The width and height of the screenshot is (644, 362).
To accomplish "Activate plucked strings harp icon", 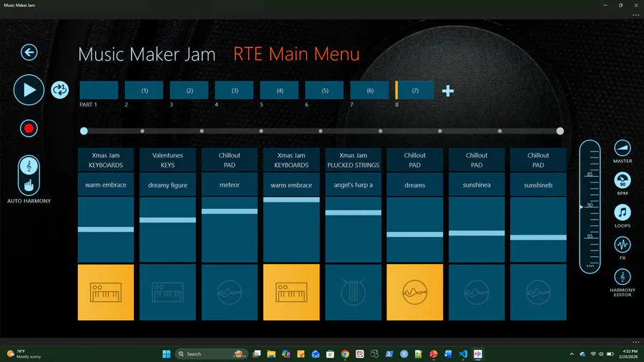I will (x=353, y=292).
